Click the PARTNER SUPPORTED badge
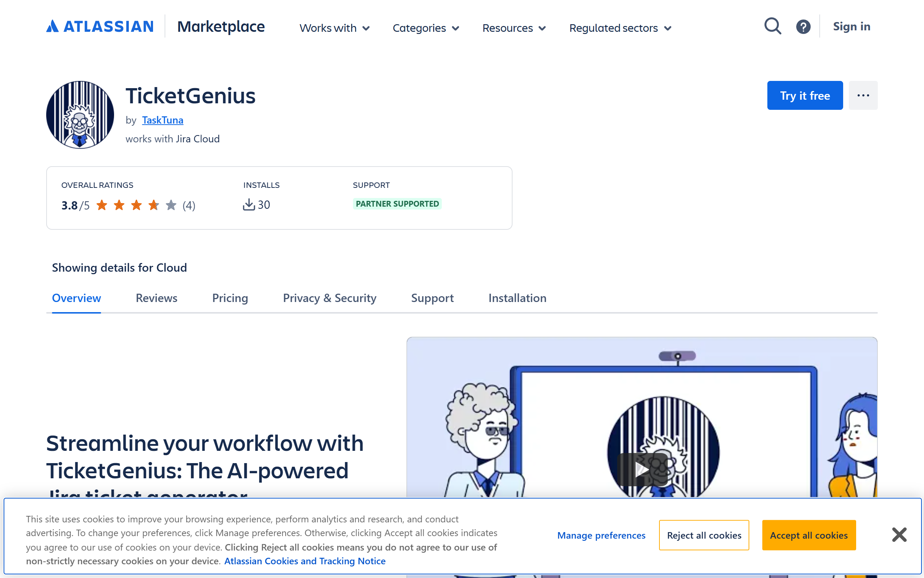924x578 pixels. [x=397, y=204]
